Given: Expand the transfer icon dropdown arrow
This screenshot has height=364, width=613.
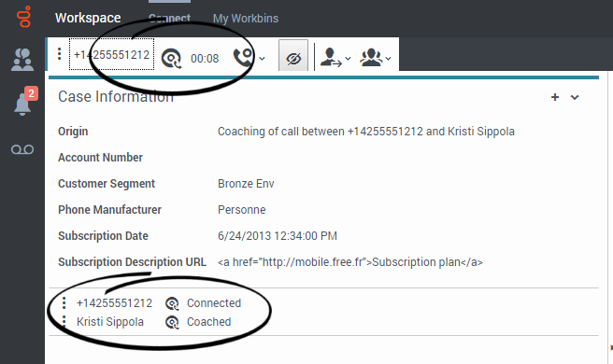Looking at the screenshot, I should 348,59.
